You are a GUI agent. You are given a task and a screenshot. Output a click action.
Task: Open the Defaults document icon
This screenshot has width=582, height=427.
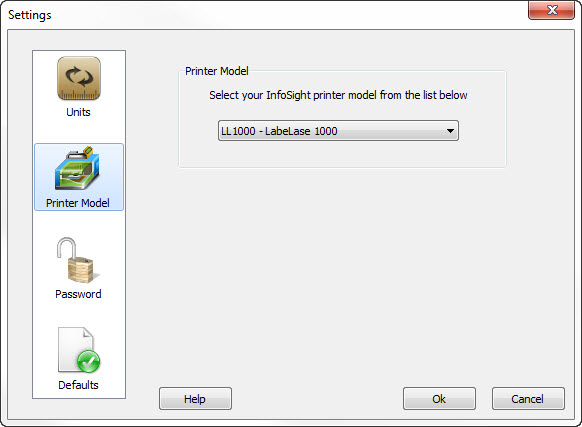pos(79,350)
